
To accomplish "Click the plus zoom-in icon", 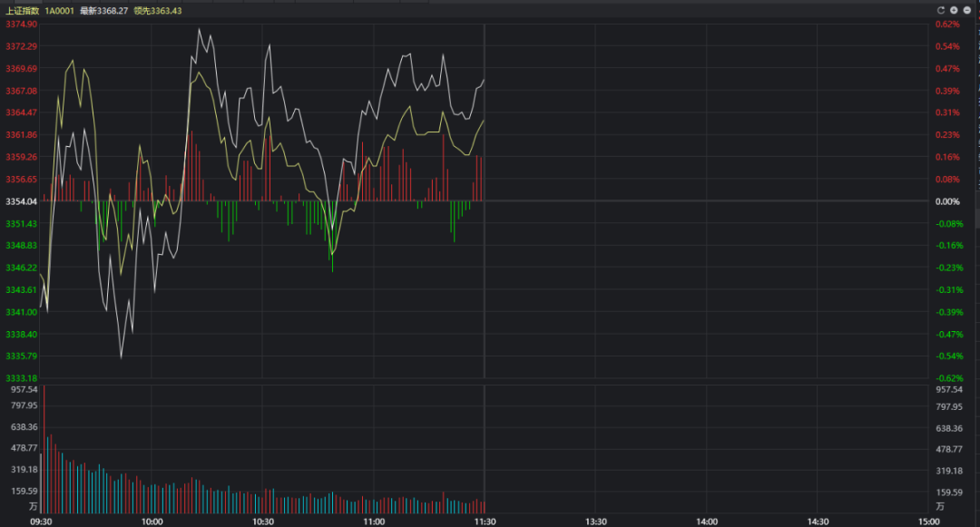I will (x=954, y=10).
